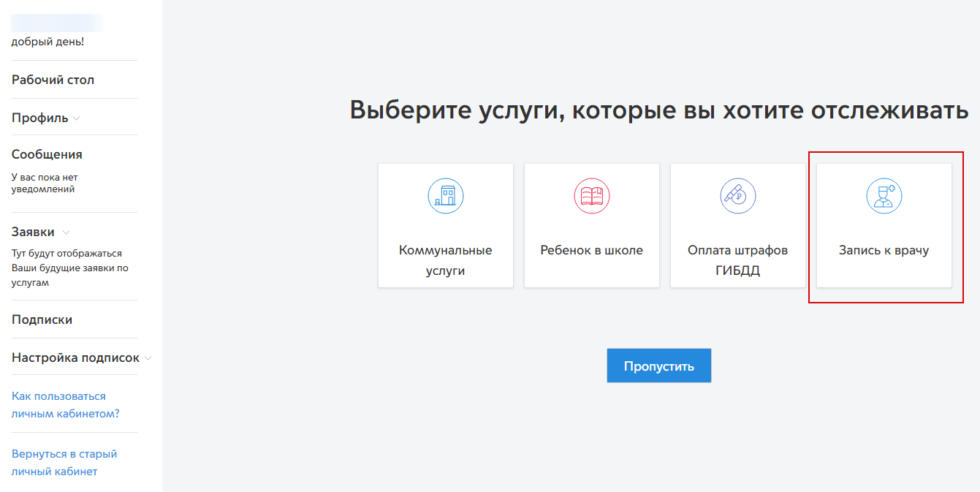The image size is (980, 492).
Task: Open Как пользоваться личным кабинетом link
Action: (x=65, y=405)
